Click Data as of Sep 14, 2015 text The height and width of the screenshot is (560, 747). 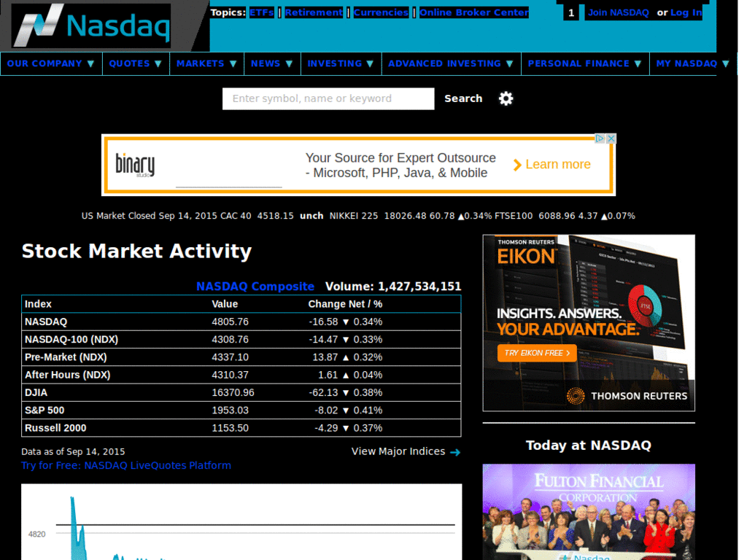point(74,451)
